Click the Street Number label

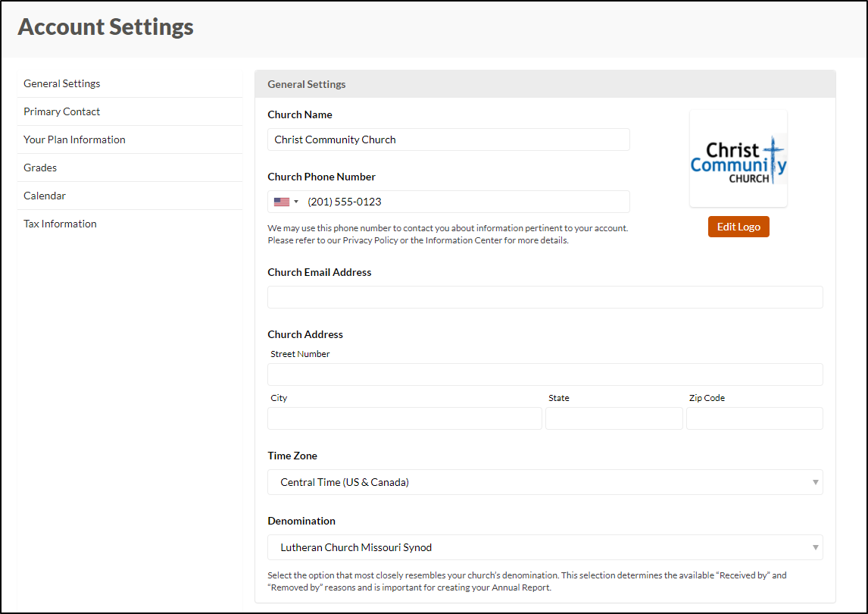(x=300, y=354)
